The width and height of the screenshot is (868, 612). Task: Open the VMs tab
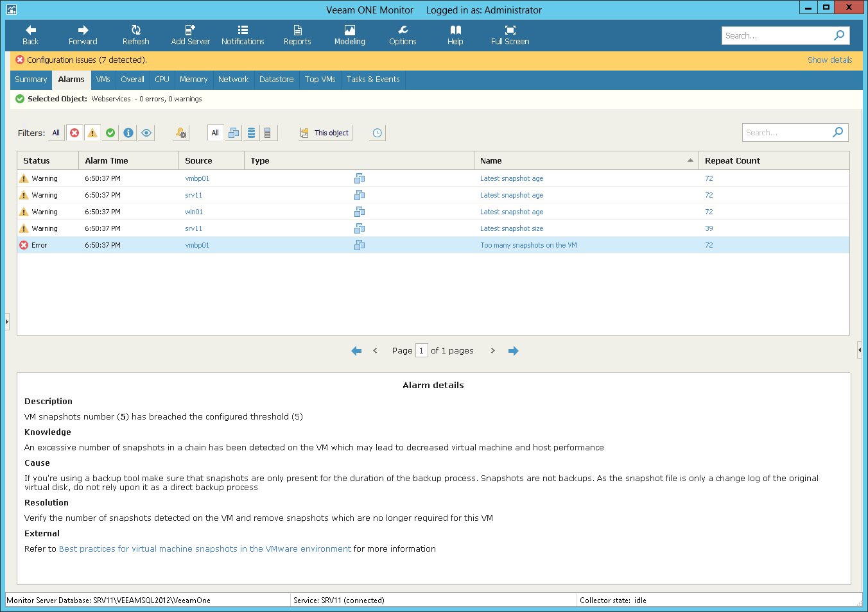(x=103, y=80)
